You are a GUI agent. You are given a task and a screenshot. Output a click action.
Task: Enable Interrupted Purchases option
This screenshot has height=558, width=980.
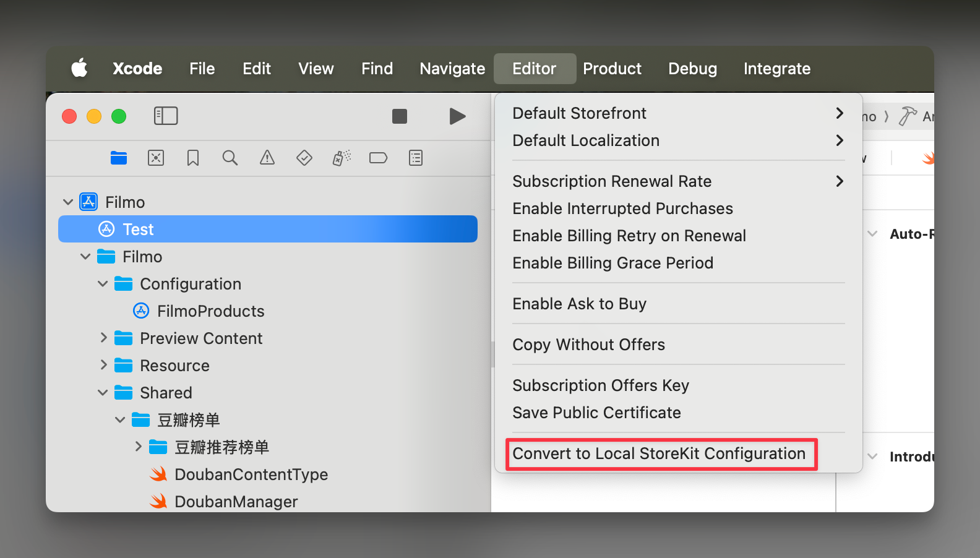(622, 208)
